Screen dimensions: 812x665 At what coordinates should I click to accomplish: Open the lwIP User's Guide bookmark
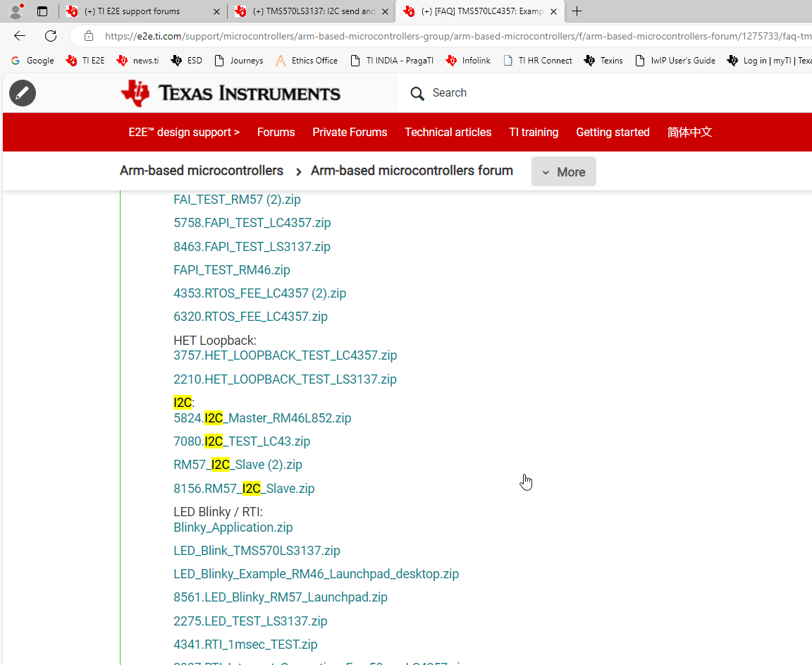[675, 61]
